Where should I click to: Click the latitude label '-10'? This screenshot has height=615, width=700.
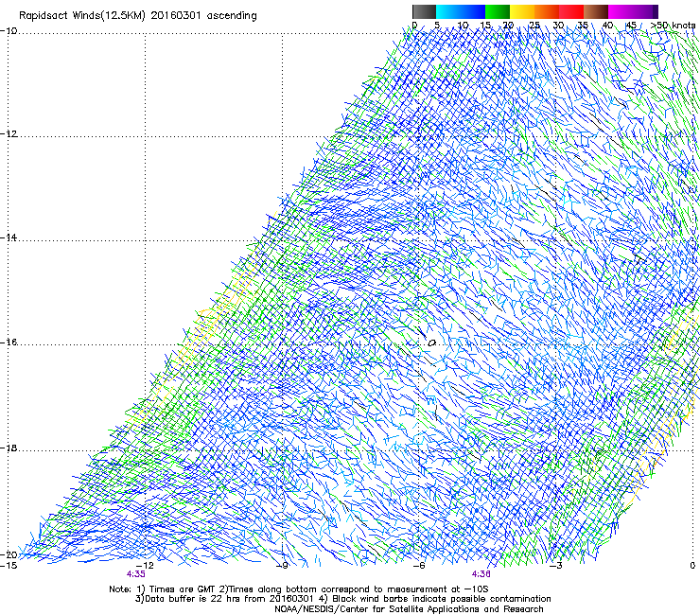[x=9, y=31]
